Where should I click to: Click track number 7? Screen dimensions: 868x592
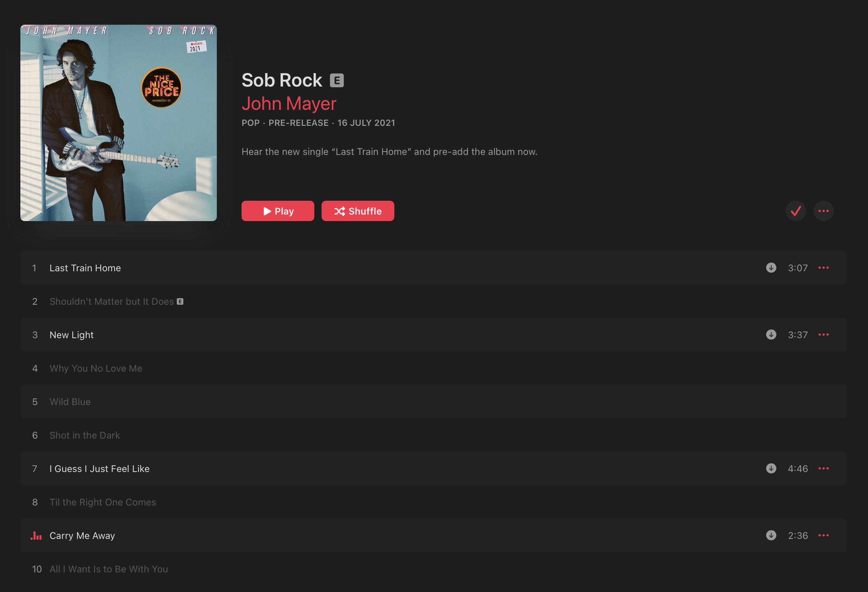pos(35,468)
